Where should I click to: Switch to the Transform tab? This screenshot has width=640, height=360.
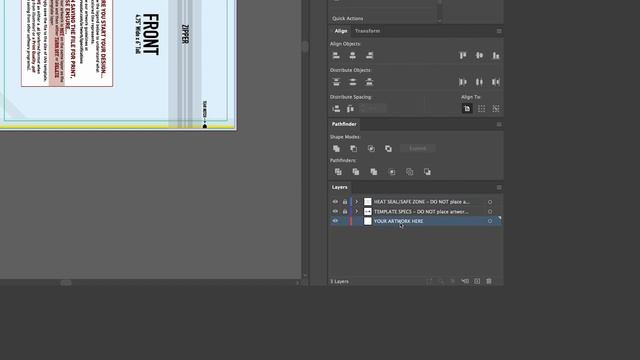[367, 31]
